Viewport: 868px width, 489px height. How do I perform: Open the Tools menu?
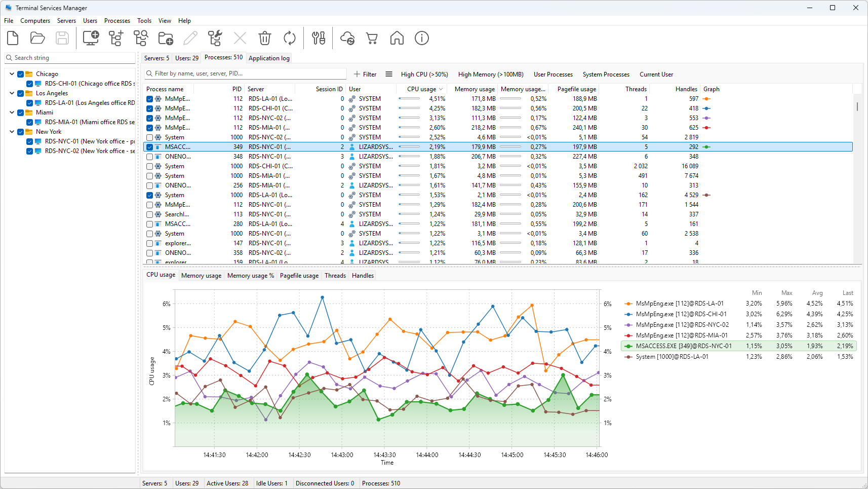click(x=144, y=21)
